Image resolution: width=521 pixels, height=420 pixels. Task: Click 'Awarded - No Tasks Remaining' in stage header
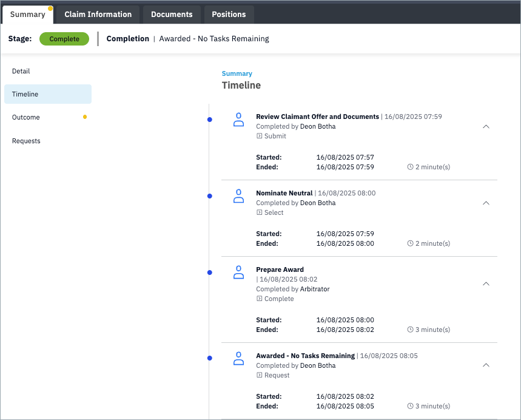(214, 39)
